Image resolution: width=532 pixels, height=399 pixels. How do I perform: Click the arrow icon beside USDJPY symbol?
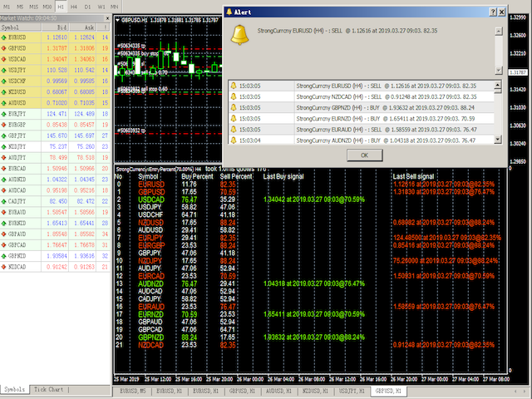point(5,71)
